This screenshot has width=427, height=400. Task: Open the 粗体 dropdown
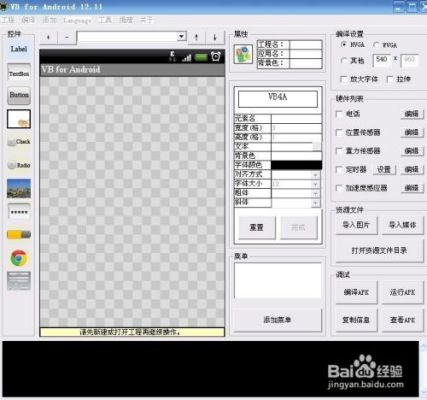click(315, 193)
